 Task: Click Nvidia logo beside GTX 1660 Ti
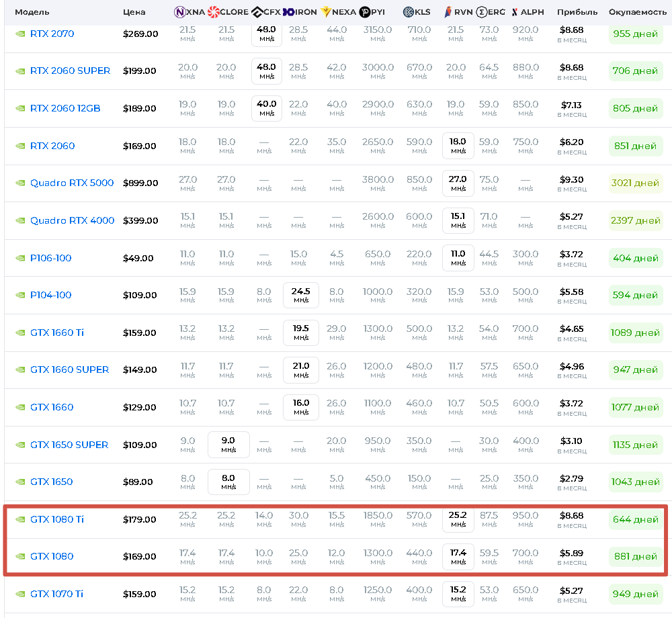click(20, 333)
